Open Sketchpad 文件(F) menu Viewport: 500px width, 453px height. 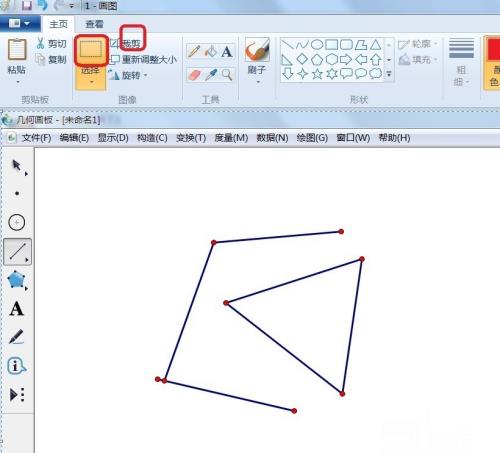pyautogui.click(x=36, y=138)
